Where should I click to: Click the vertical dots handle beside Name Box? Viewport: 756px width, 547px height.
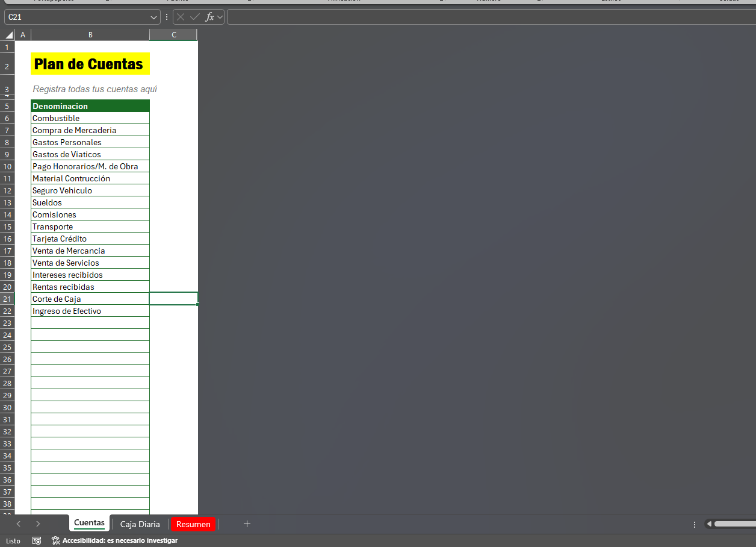(167, 17)
